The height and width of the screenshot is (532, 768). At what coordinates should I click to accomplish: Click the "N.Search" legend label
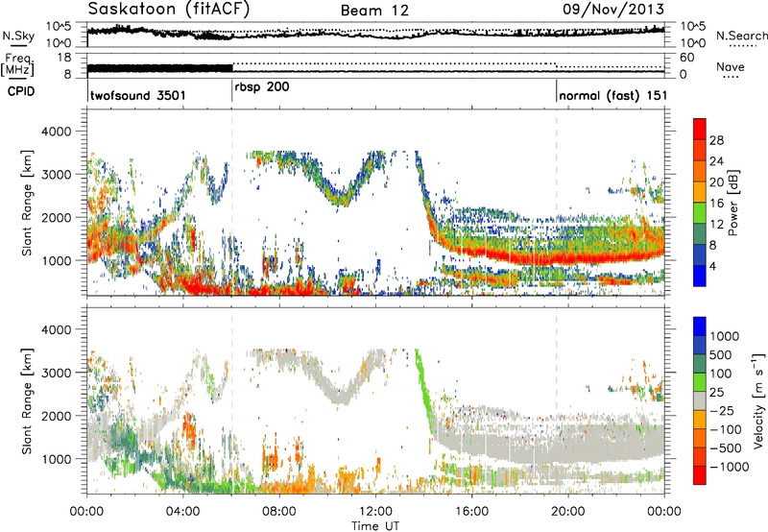[x=741, y=36]
